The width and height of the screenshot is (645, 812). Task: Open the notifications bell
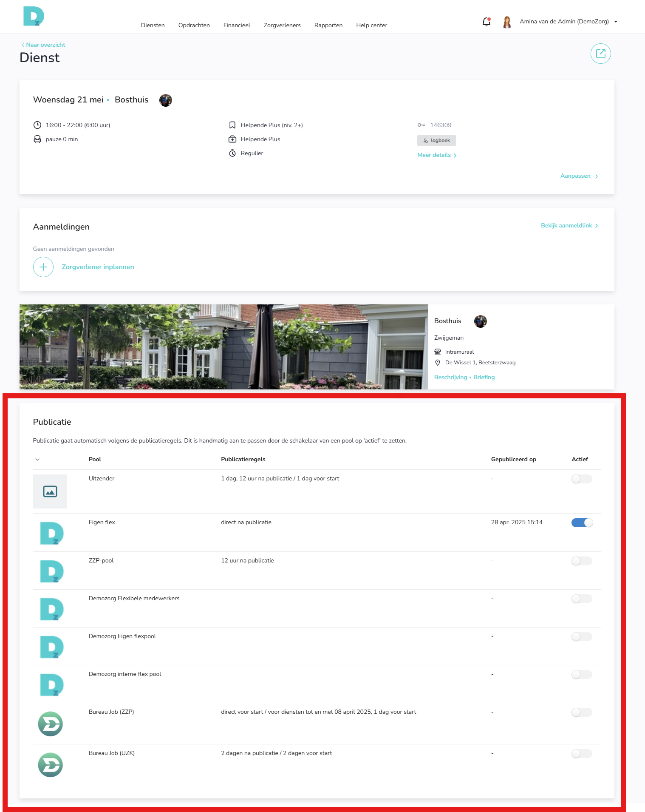[487, 22]
